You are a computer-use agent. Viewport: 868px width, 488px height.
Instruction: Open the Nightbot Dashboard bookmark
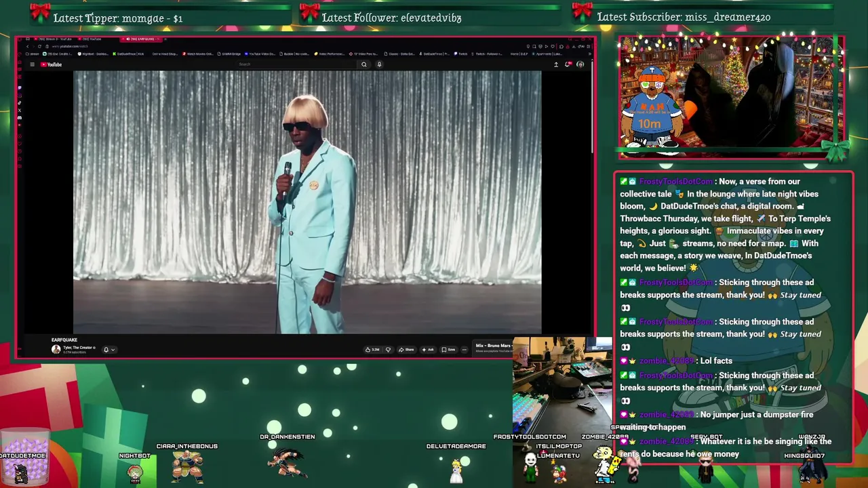[93, 54]
